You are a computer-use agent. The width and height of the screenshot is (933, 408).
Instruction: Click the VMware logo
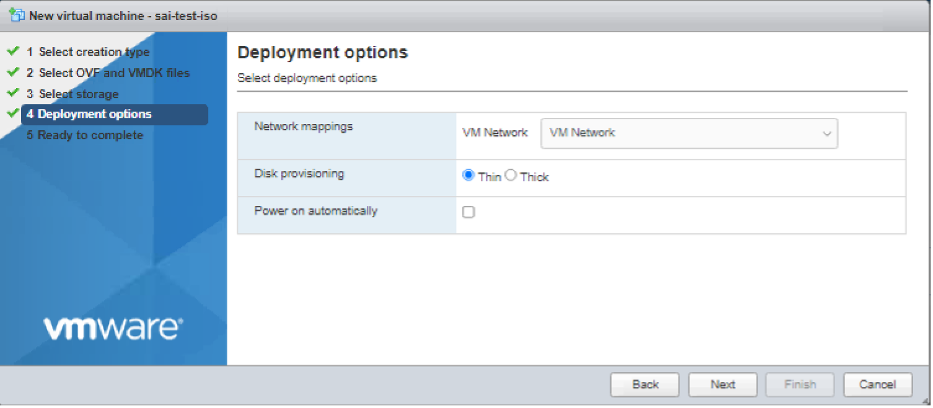[113, 328]
